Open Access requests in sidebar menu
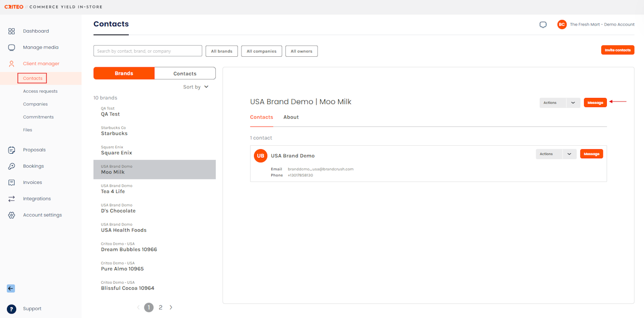Viewport: 644px width, 318px height. pos(40,91)
